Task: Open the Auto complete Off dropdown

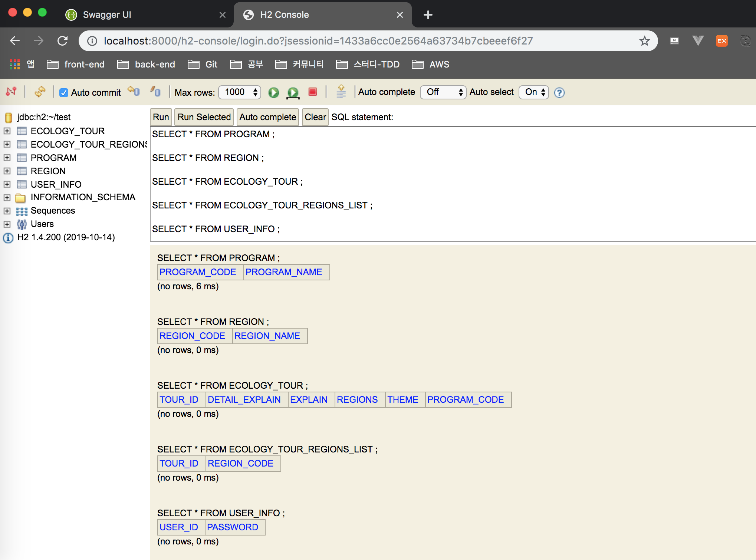Action: (443, 92)
